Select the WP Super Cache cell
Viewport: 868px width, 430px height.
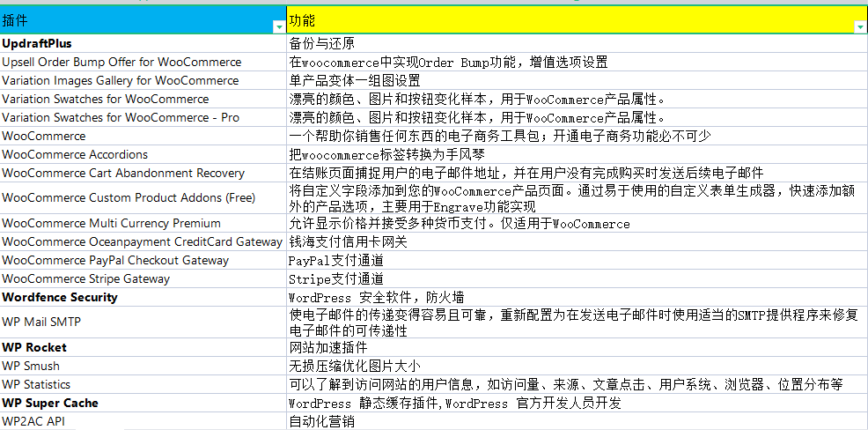pyautogui.click(x=143, y=403)
